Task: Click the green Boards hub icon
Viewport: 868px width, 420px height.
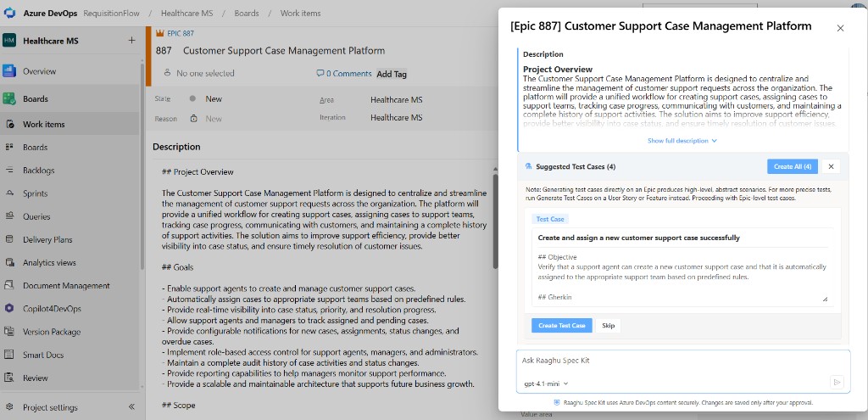Action: pyautogui.click(x=8, y=98)
